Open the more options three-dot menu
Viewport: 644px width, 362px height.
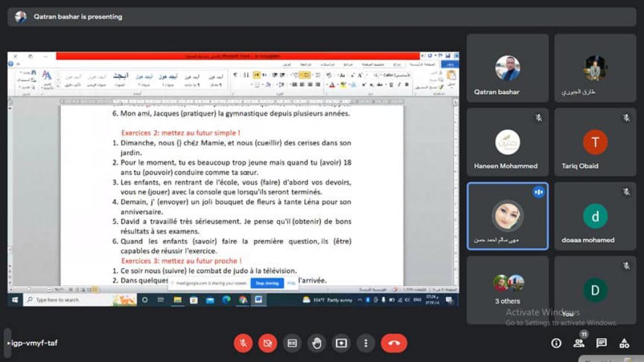pyautogui.click(x=365, y=343)
